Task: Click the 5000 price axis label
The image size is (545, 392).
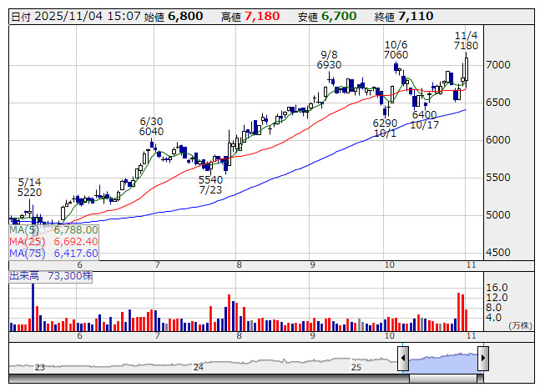Action: tap(498, 215)
